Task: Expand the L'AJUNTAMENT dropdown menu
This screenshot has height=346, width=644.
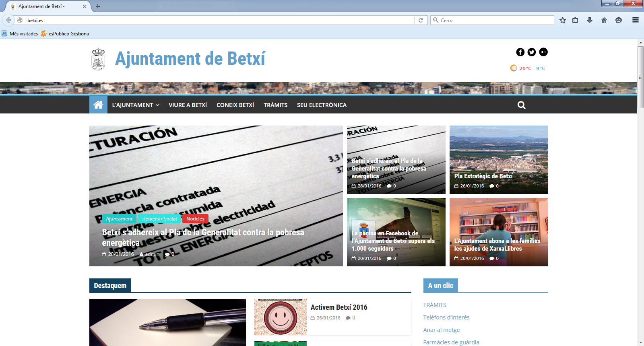Action: (136, 105)
